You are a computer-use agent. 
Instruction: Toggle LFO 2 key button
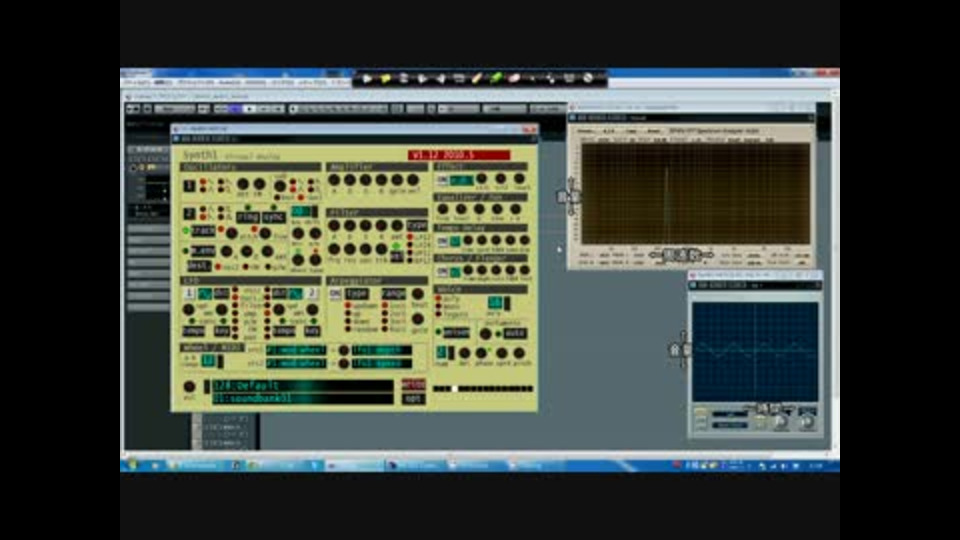coord(312,331)
